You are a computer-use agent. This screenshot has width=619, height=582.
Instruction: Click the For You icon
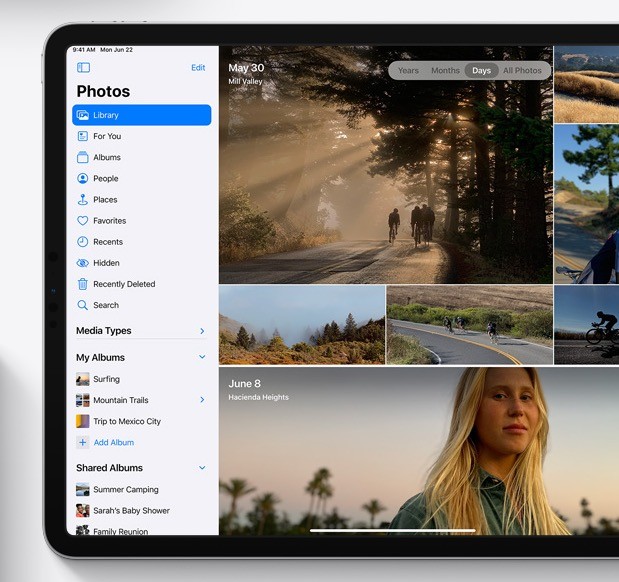[83, 136]
